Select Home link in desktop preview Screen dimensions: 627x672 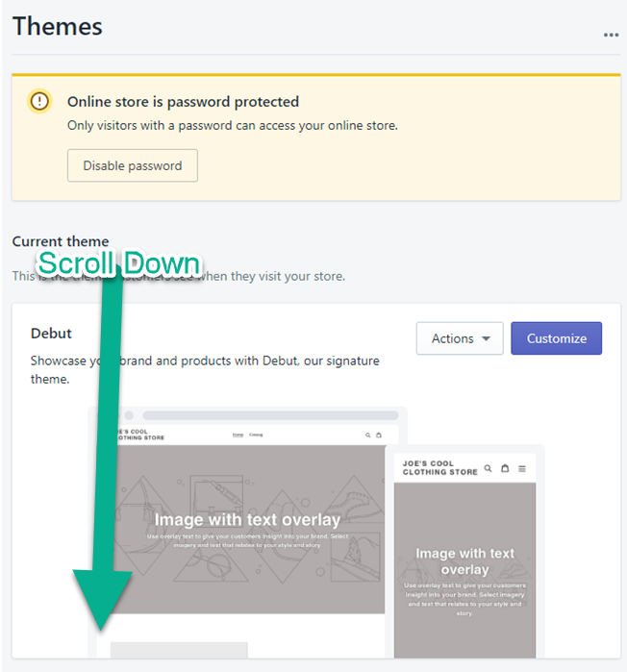(x=238, y=436)
